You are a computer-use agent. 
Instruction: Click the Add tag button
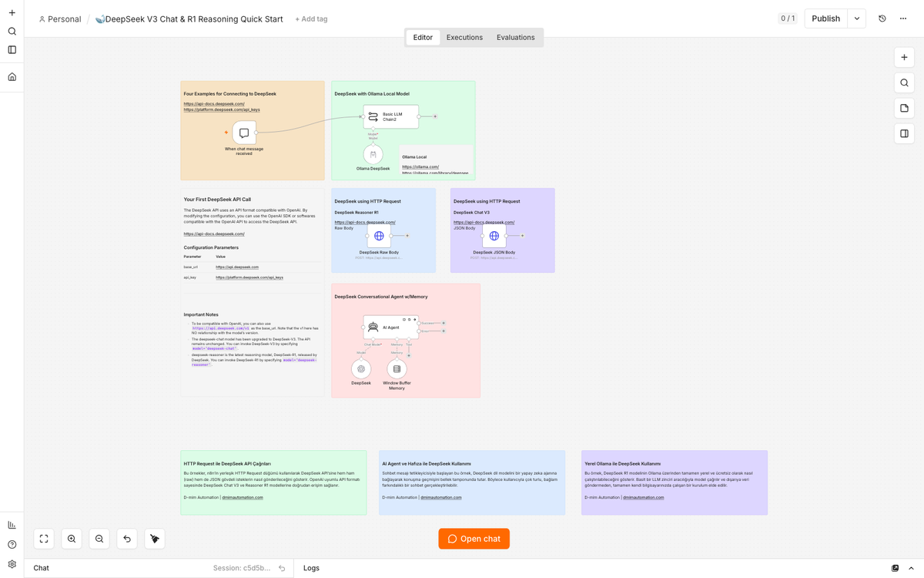(x=311, y=19)
